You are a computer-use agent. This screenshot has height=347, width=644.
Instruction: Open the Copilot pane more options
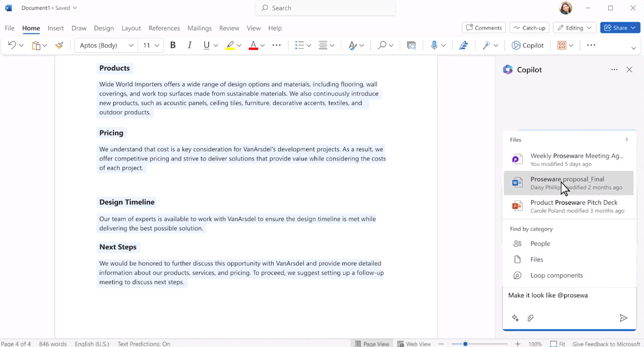[x=615, y=70]
